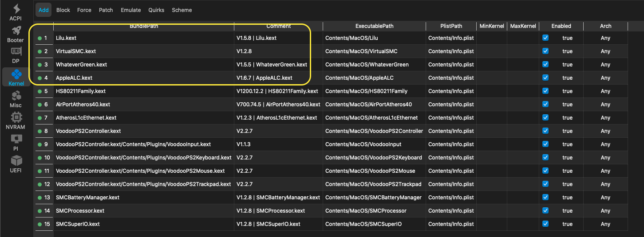The height and width of the screenshot is (237, 644).
Task: Toggle Enabled checkbox for SMCBatteryManager.kext row
Action: point(545,197)
